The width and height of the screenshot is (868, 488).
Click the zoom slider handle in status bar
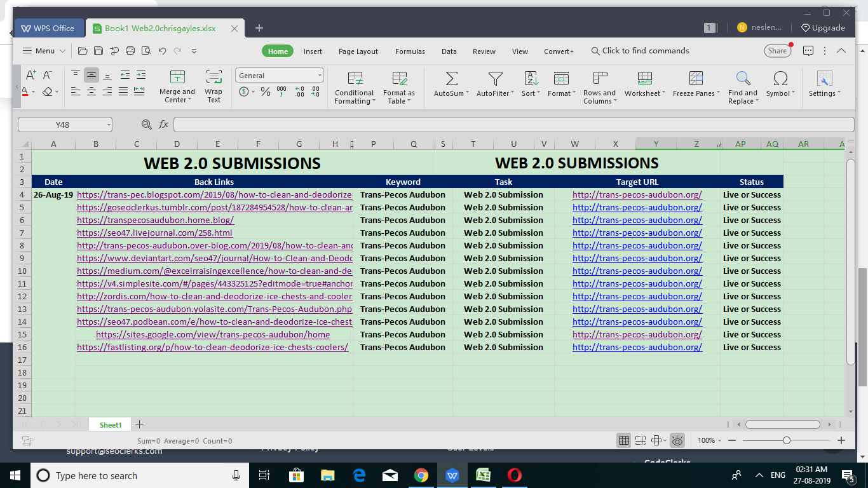coord(787,440)
